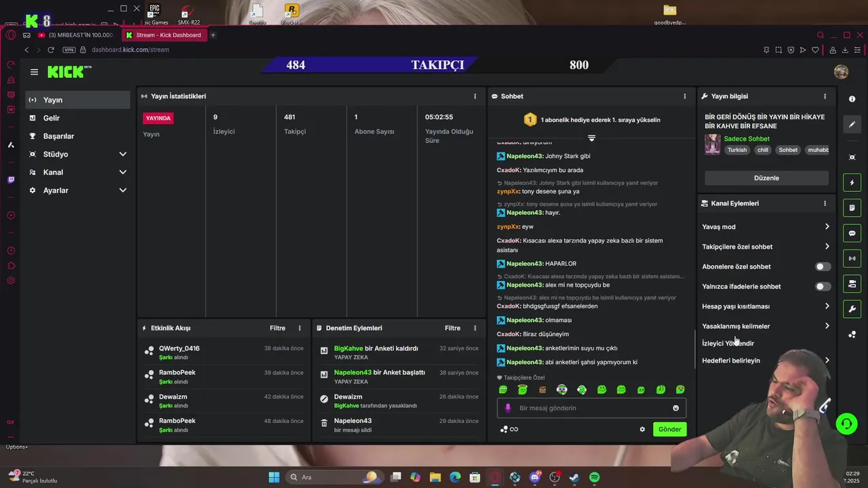Viewport: 868px width, 488px height.
Task: Open the hamburger menu beside the Kick logo
Action: click(34, 72)
